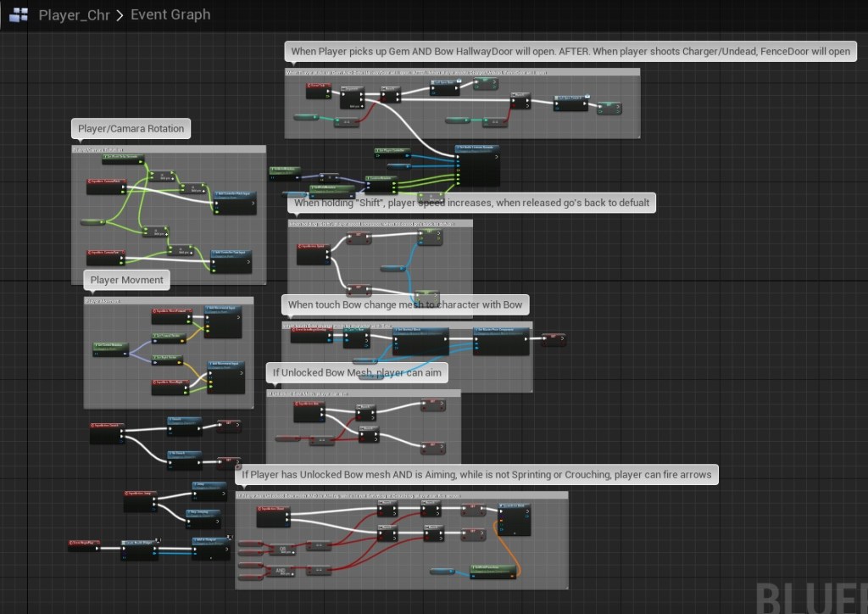The image size is (868, 614).
Task: Select the AND boolean node
Action: click(281, 571)
